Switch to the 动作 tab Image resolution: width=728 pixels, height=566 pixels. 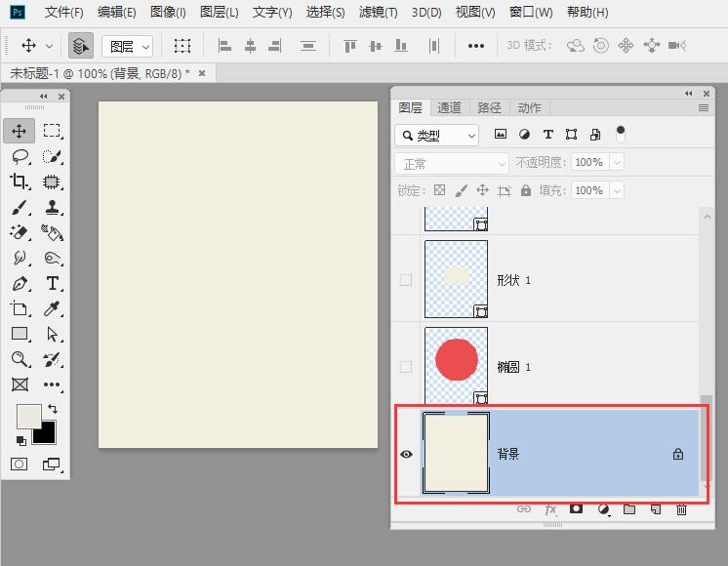click(x=529, y=107)
